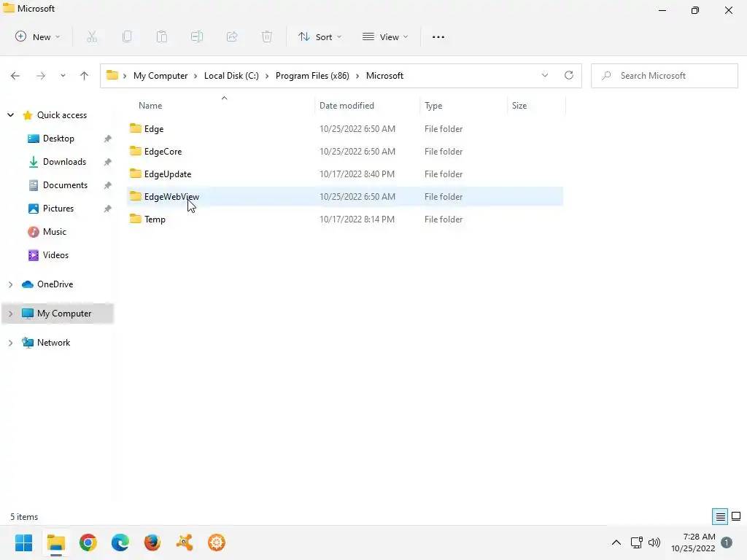Select the Edge folder

pyautogui.click(x=154, y=129)
